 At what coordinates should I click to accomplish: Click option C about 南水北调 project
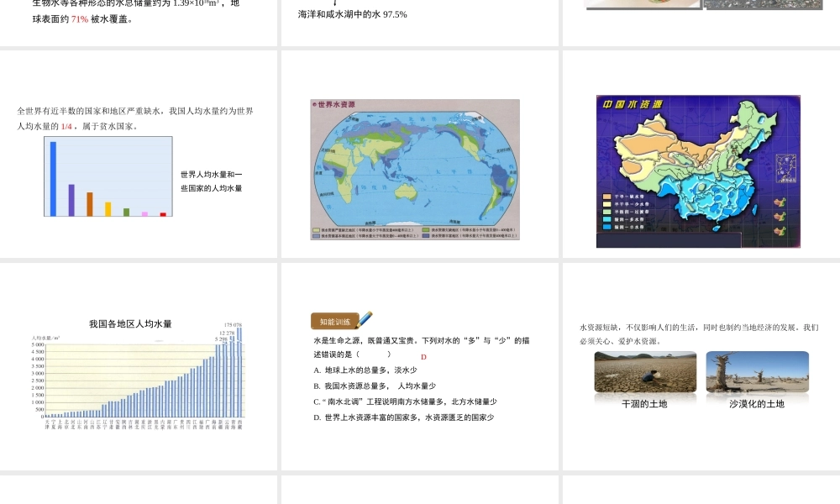[405, 402]
